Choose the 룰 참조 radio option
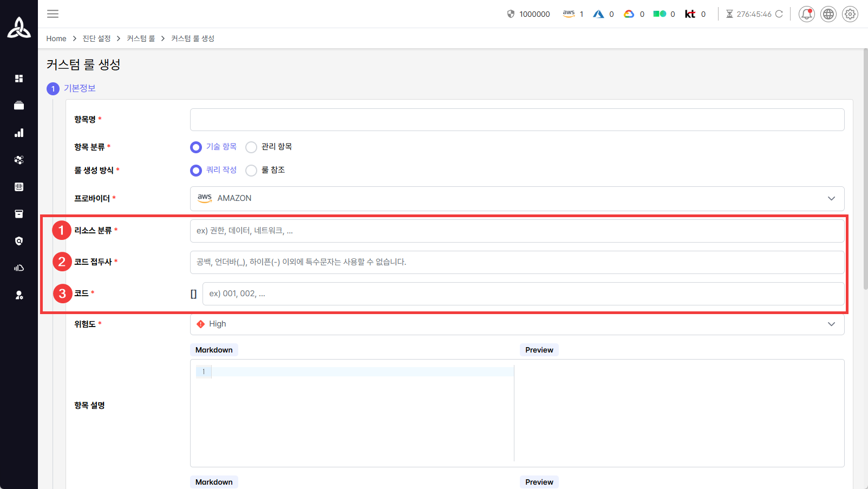 (x=251, y=171)
